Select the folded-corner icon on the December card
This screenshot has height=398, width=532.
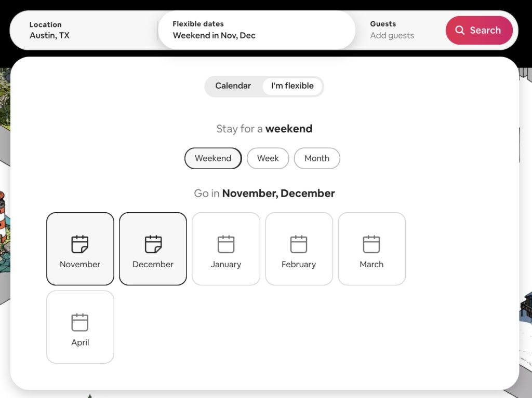[x=152, y=242]
